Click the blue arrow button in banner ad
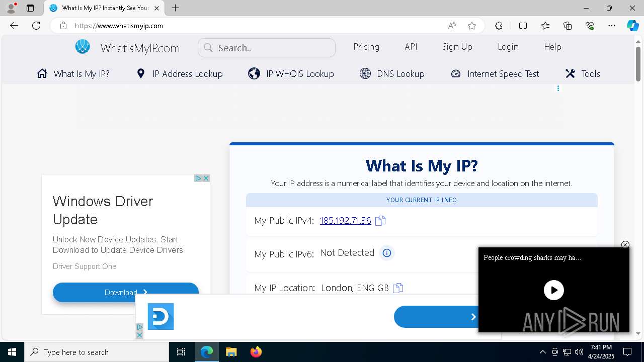This screenshot has height=362, width=644. [436, 317]
